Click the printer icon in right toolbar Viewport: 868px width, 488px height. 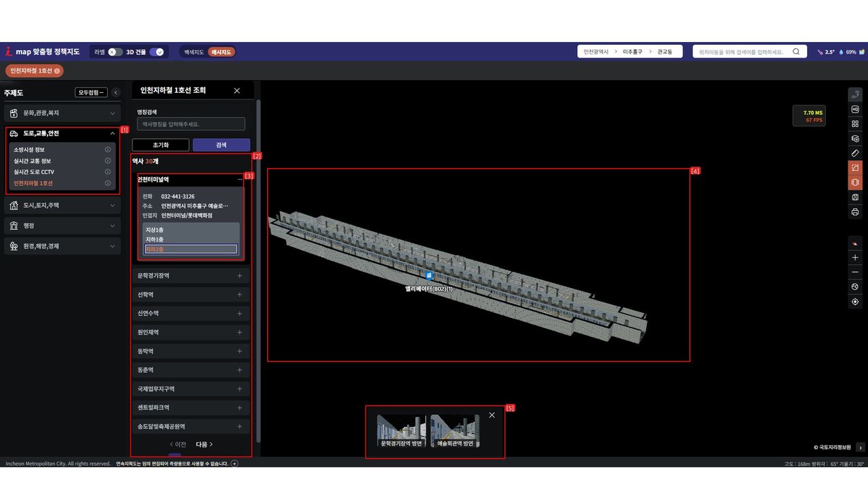point(854,212)
